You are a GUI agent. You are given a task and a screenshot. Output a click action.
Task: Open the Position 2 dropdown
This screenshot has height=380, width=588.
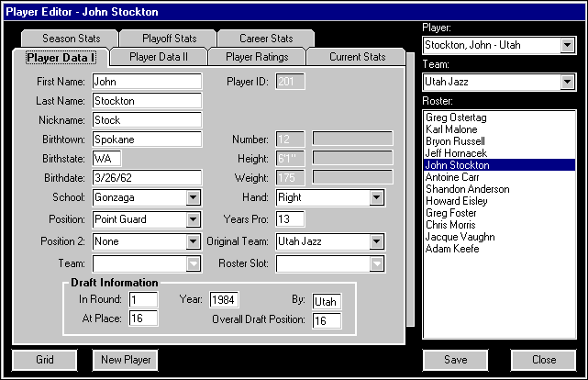pyautogui.click(x=192, y=242)
